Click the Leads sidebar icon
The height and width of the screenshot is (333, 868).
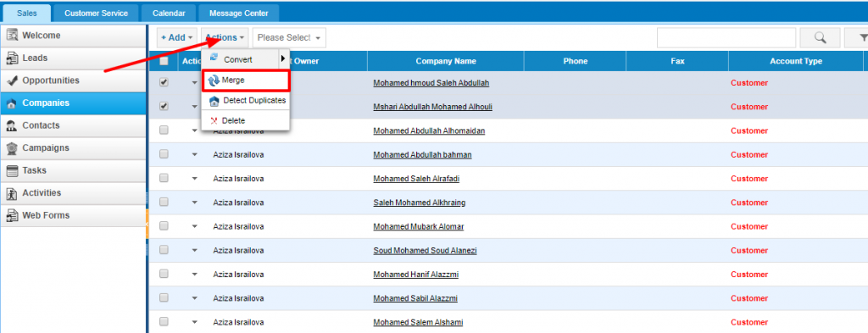tap(12, 58)
